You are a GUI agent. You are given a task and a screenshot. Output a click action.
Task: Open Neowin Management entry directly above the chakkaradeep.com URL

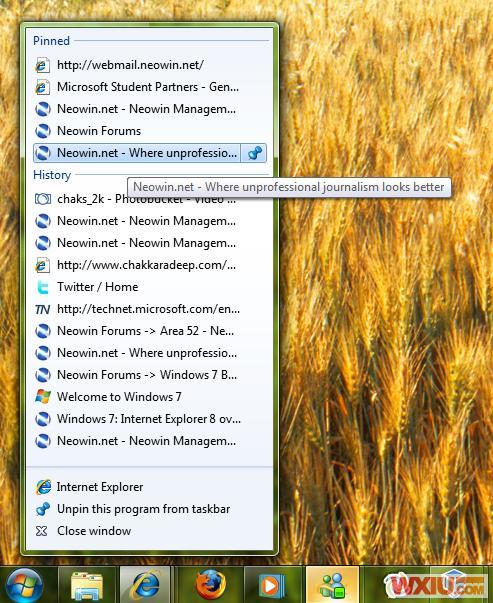(x=150, y=243)
